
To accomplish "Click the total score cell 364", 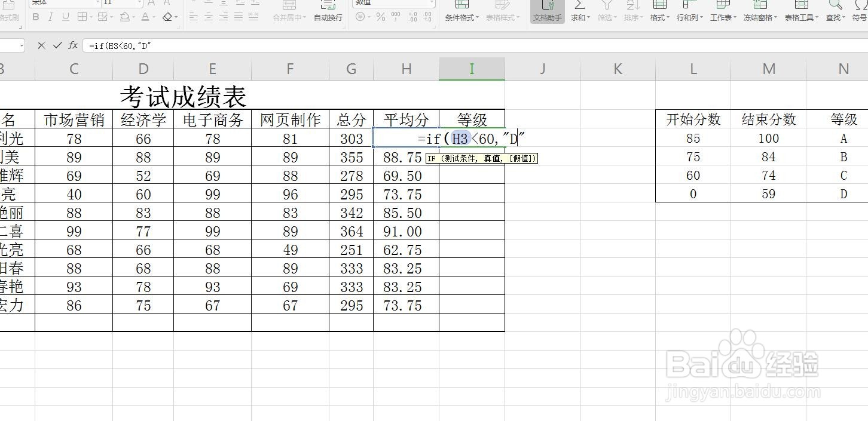I will 351,231.
